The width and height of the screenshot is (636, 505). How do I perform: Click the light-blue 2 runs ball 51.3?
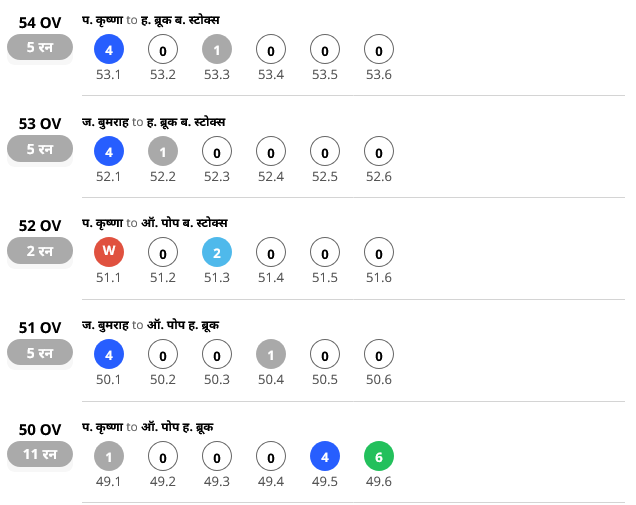click(217, 252)
